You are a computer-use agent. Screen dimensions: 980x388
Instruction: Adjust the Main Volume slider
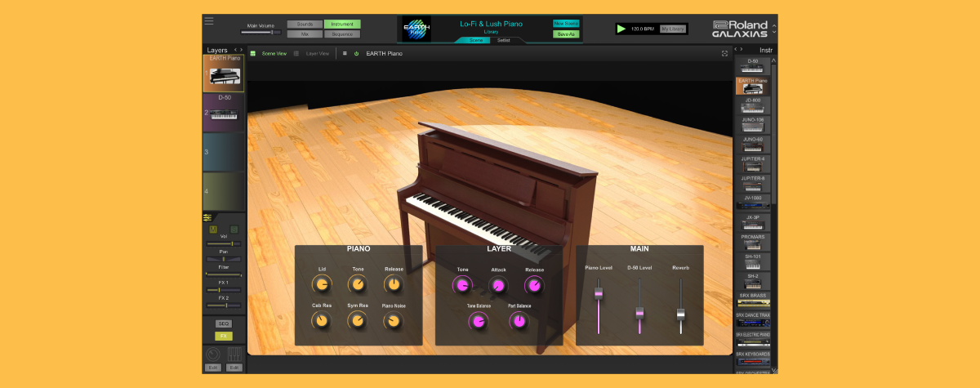point(270,32)
